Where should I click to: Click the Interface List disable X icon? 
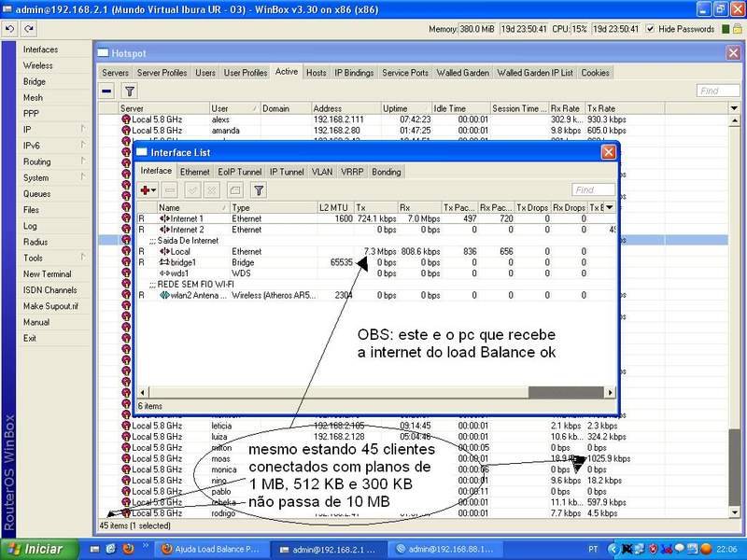coord(212,190)
